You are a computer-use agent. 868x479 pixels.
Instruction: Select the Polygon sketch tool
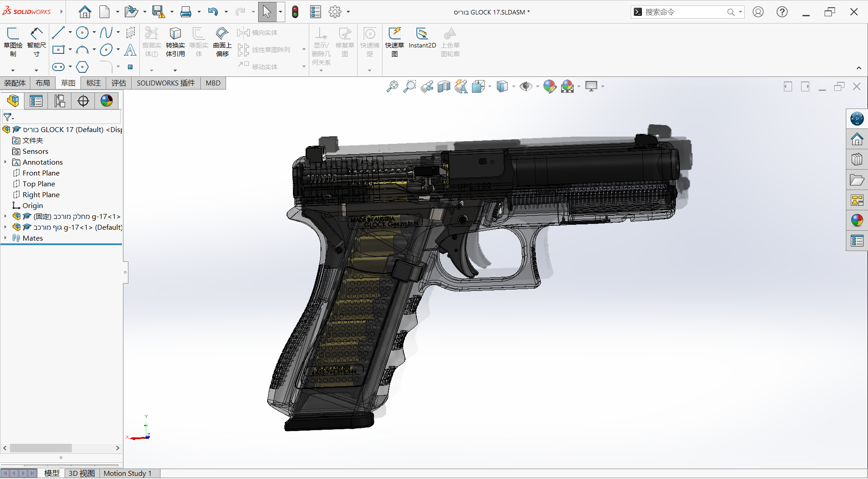coord(82,67)
